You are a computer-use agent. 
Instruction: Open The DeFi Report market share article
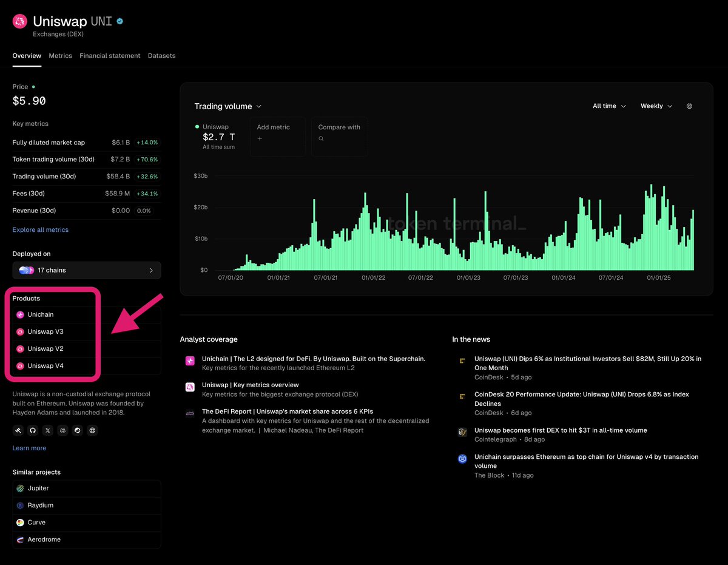[288, 411]
